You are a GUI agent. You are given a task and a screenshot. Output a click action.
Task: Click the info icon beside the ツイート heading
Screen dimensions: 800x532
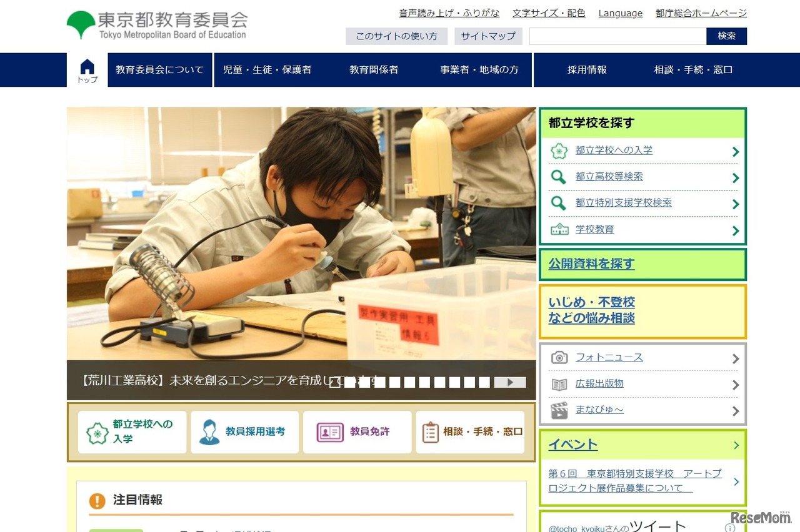(730, 528)
